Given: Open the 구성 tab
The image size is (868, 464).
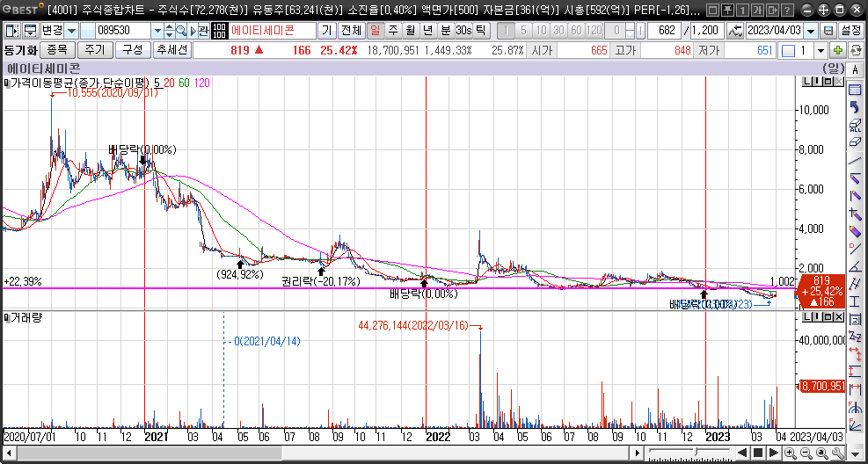Looking at the screenshot, I should click(132, 50).
